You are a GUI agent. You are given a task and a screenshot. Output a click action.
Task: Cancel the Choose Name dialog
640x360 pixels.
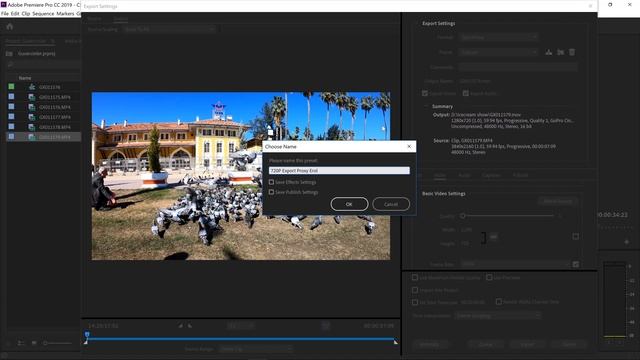pyautogui.click(x=391, y=204)
